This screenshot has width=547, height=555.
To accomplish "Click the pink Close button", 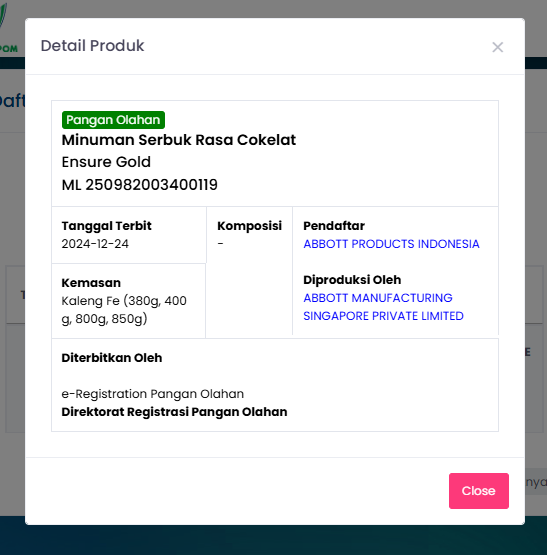I will point(479,491).
